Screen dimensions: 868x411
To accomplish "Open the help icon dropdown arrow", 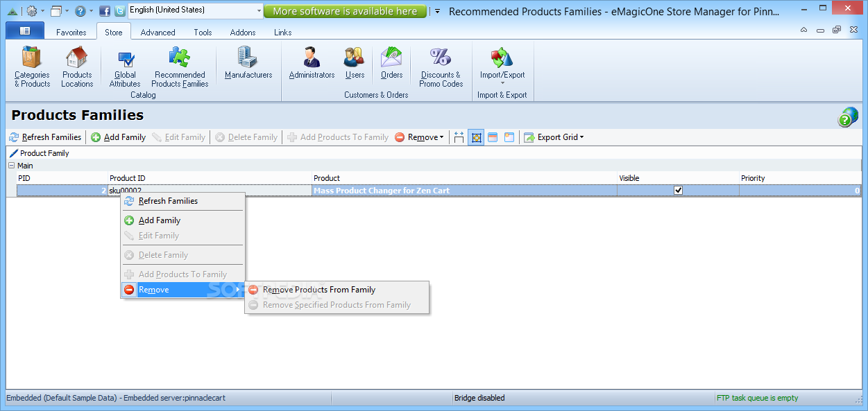I will pyautogui.click(x=91, y=11).
